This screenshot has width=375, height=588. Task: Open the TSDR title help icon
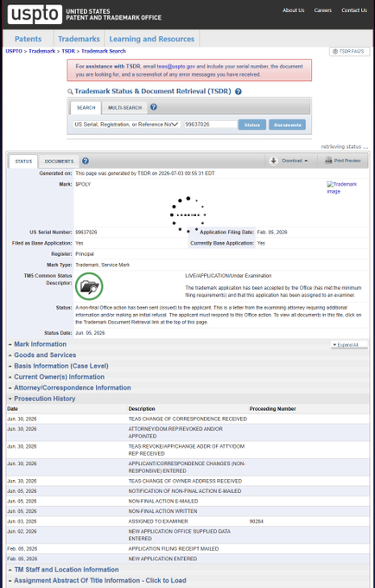point(238,92)
